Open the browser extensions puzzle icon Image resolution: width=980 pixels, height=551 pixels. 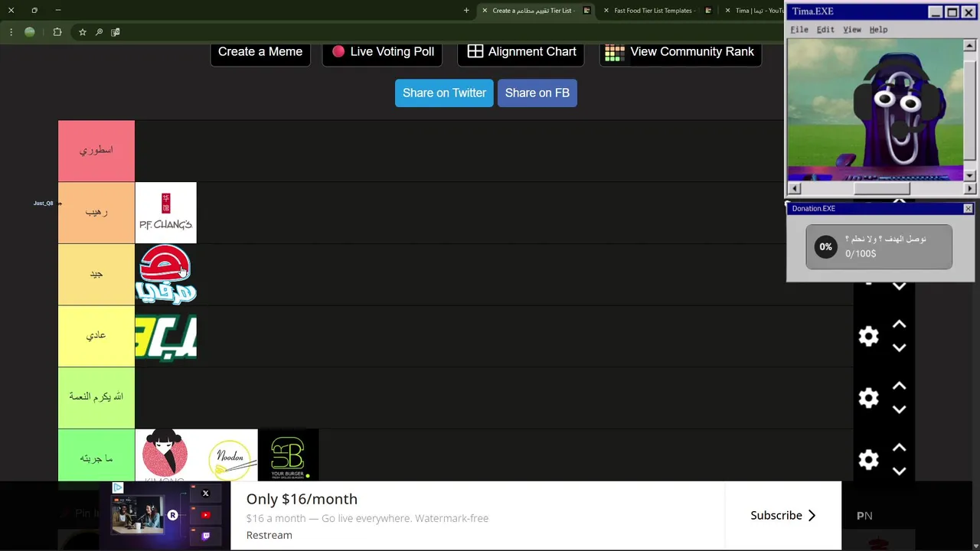(57, 32)
